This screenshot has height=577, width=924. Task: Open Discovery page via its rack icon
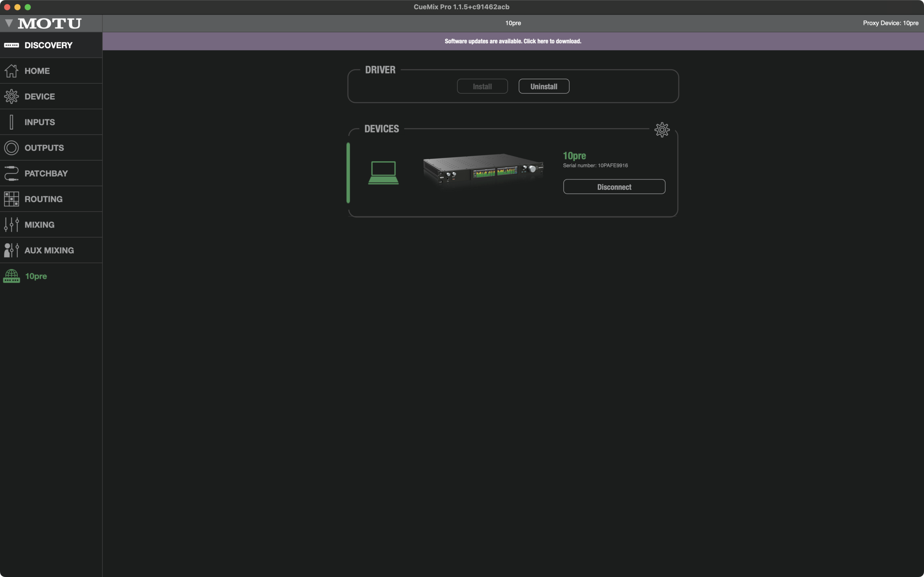[12, 45]
